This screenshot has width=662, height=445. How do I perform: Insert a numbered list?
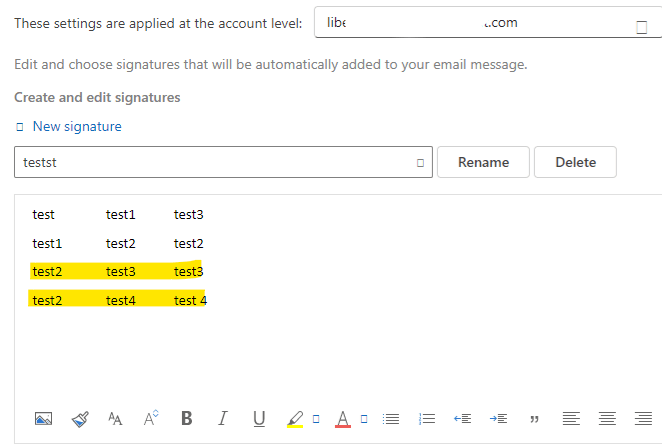coord(427,419)
